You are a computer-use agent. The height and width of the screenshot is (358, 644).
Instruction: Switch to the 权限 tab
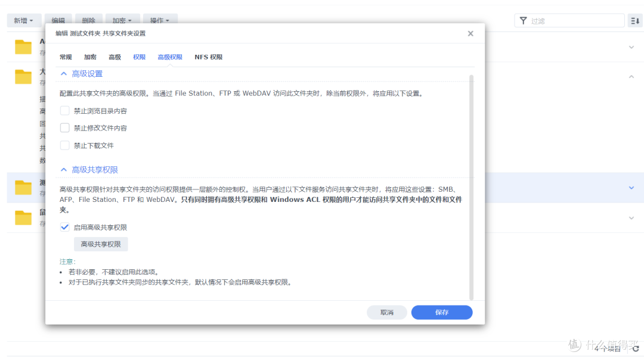tap(139, 57)
